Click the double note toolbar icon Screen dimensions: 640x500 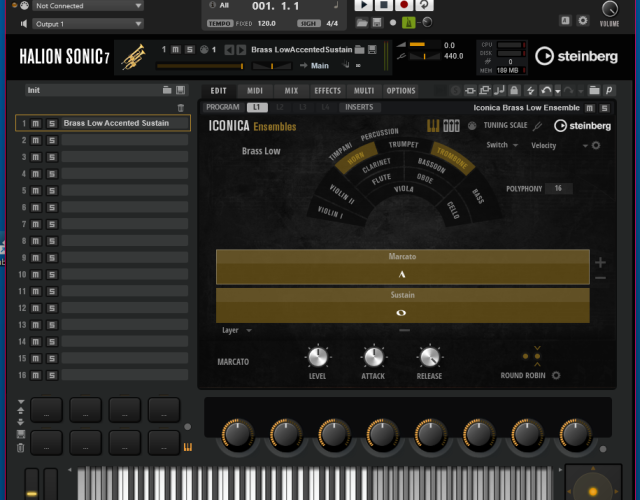[x=499, y=90]
